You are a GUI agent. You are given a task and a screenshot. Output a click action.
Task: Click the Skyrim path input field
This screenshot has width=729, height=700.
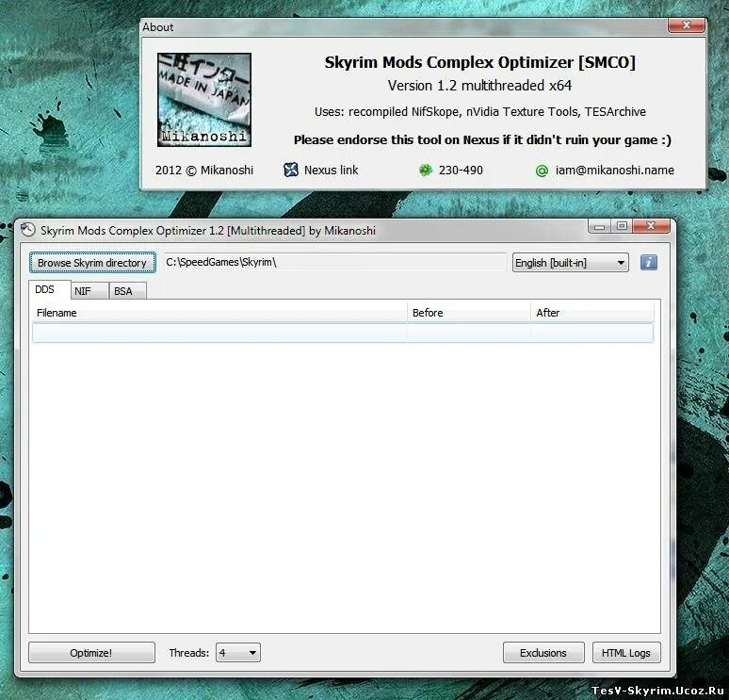334,262
